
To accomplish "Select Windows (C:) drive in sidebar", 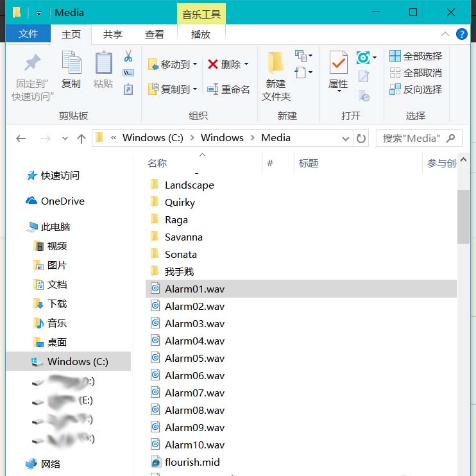I will [x=69, y=361].
